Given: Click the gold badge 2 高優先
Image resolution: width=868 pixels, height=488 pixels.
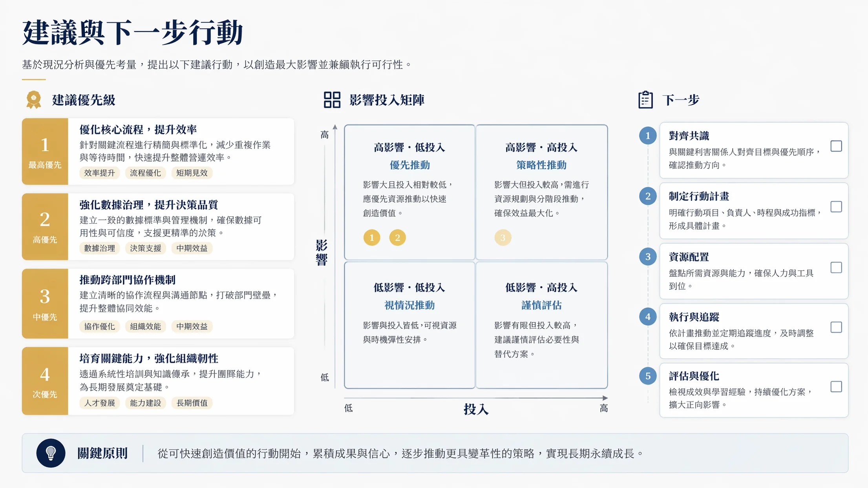Looking at the screenshot, I should 45,227.
